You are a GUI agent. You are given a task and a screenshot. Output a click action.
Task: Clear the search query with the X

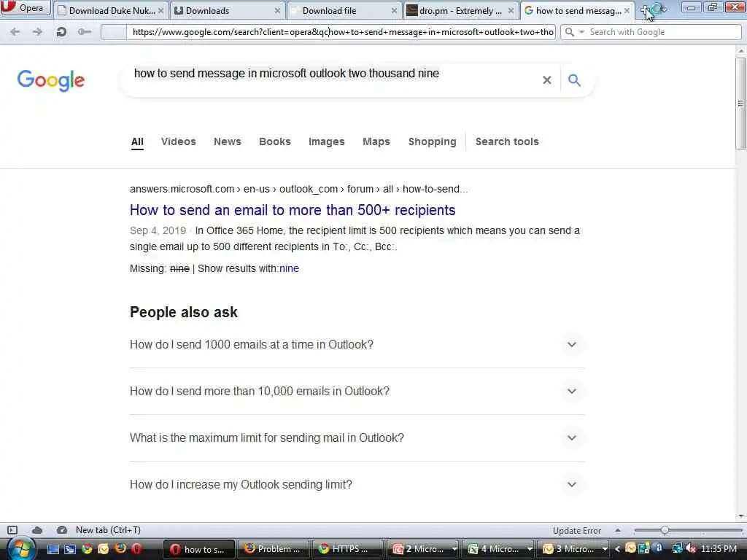[547, 80]
